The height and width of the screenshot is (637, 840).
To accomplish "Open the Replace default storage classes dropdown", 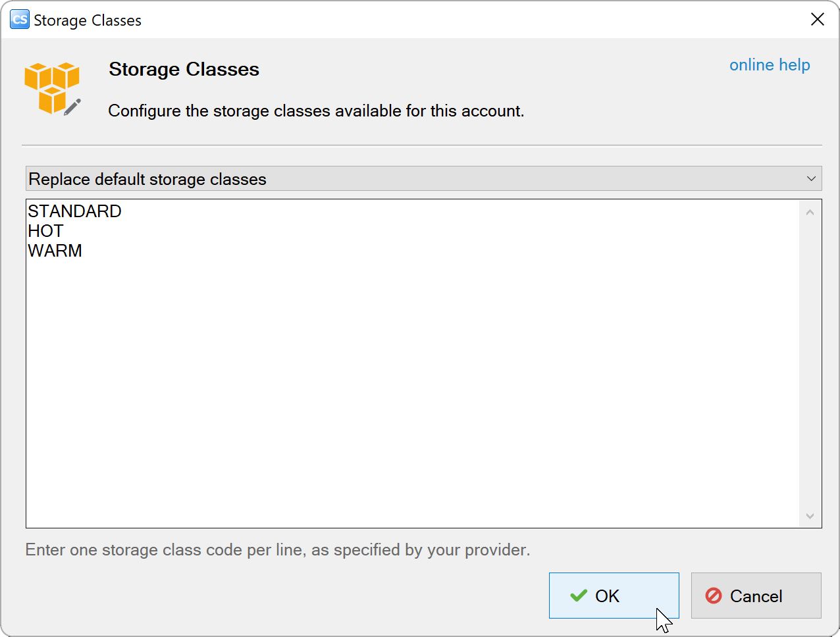I will [423, 178].
